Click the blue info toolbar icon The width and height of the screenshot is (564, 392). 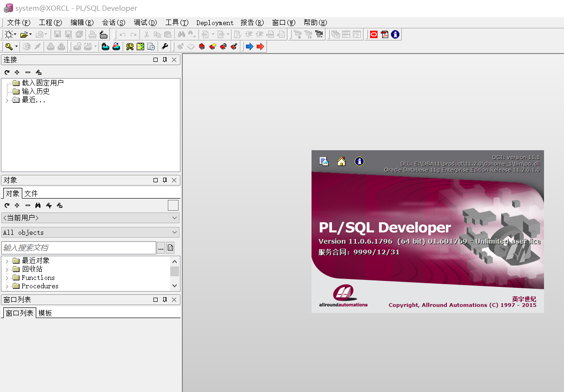[395, 34]
